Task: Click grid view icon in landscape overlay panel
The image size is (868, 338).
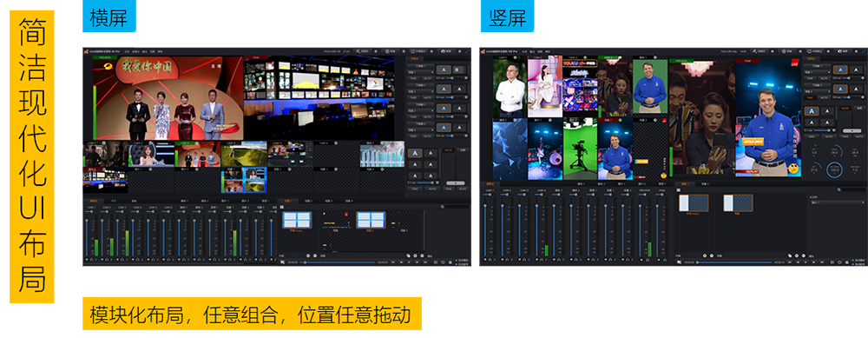Action: point(282,207)
